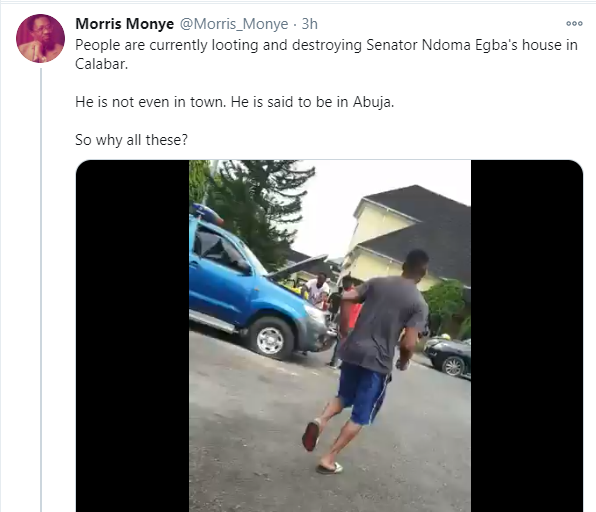Click the tweet's first line about looting

(x=326, y=45)
